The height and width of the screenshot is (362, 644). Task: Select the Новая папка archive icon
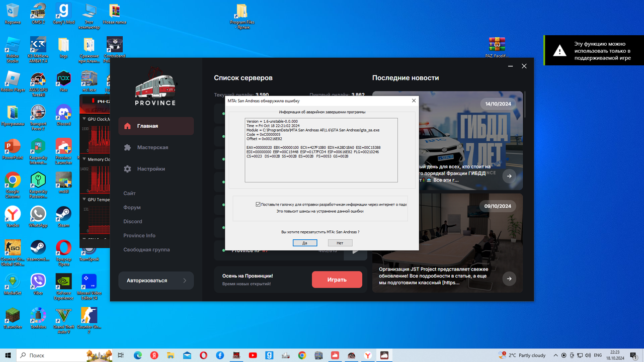[115, 14]
